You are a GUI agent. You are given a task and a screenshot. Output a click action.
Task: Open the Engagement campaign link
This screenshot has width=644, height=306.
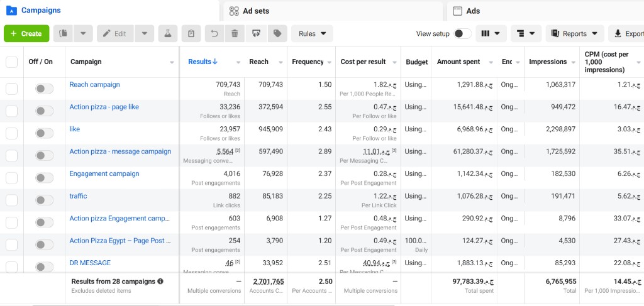(104, 173)
